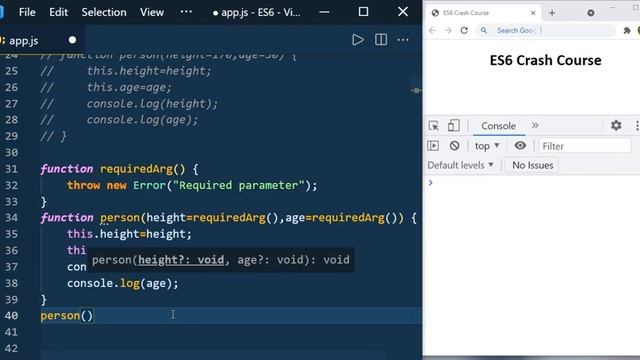Click the browser back arrow
Image resolution: width=640 pixels, height=360 pixels.
pos(433,31)
